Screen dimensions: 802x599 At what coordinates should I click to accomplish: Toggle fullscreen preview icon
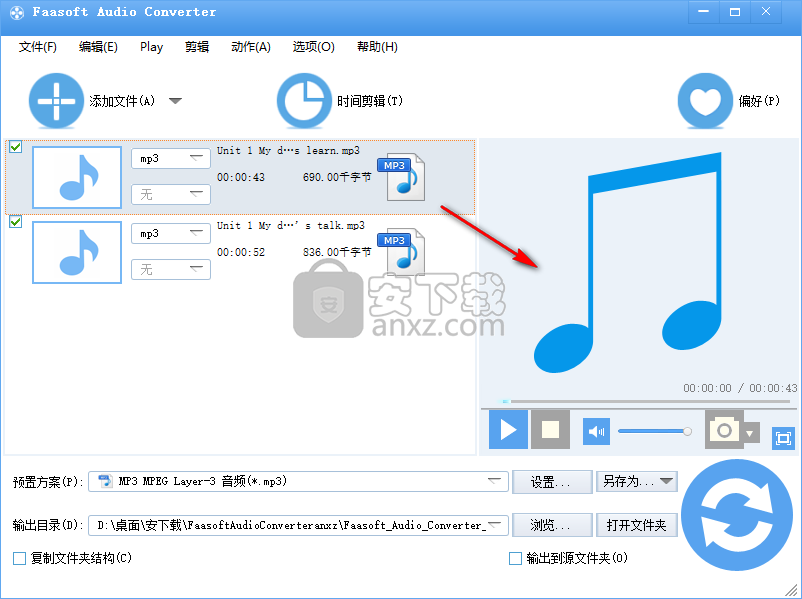pyautogui.click(x=783, y=438)
